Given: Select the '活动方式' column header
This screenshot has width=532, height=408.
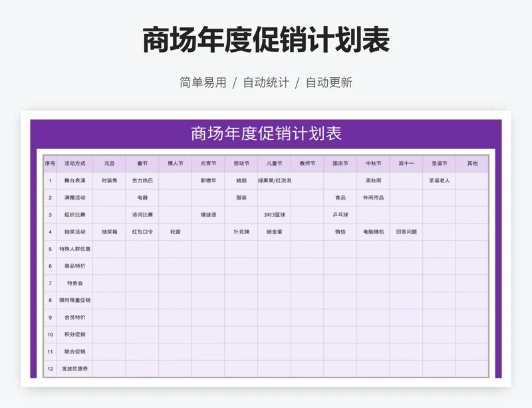Looking at the screenshot, I should click(74, 164).
